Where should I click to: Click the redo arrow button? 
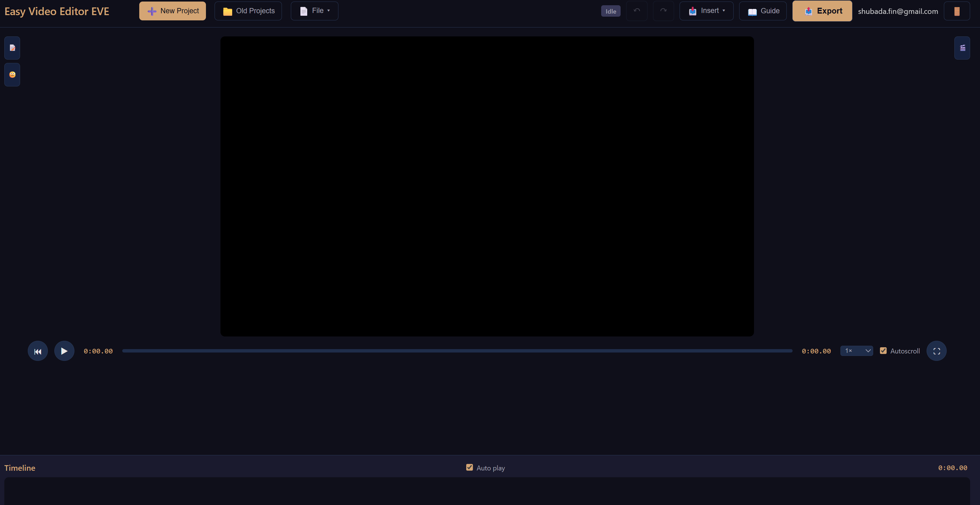click(x=664, y=11)
